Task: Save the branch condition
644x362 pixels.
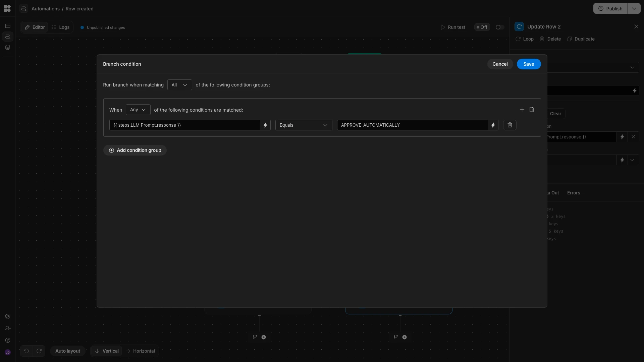Action: click(528, 64)
